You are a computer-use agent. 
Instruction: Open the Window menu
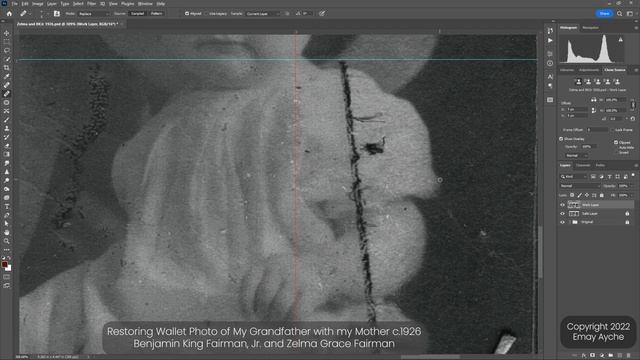[x=145, y=4]
